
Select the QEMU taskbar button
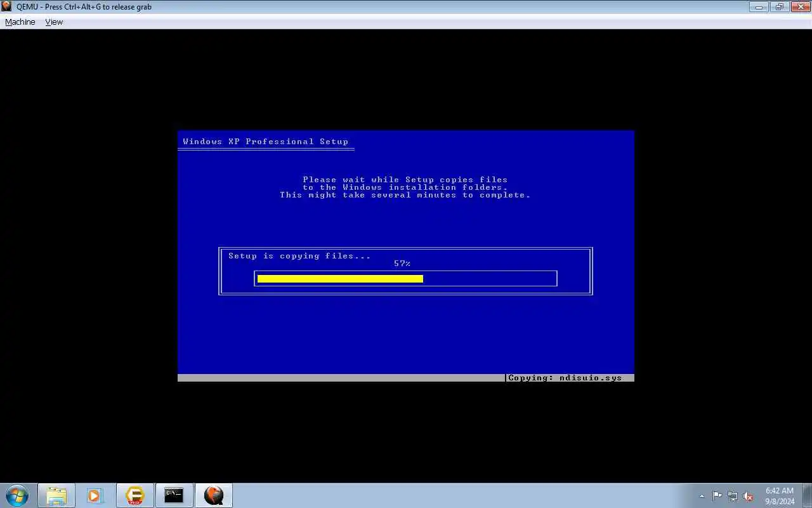(214, 495)
